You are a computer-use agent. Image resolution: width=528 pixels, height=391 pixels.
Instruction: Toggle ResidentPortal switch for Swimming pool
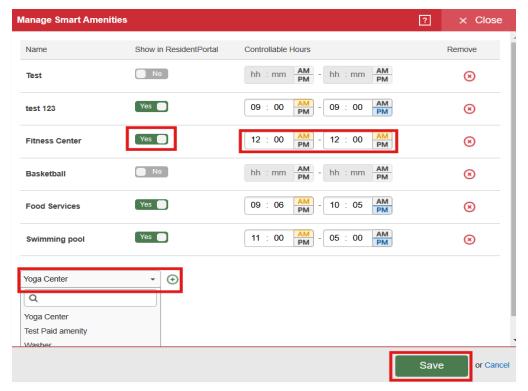152,237
